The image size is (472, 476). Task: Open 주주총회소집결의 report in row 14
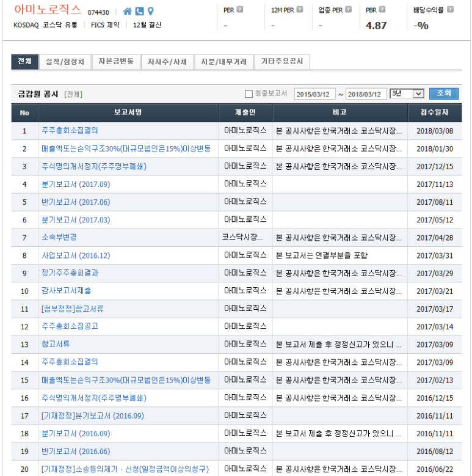[x=70, y=362]
